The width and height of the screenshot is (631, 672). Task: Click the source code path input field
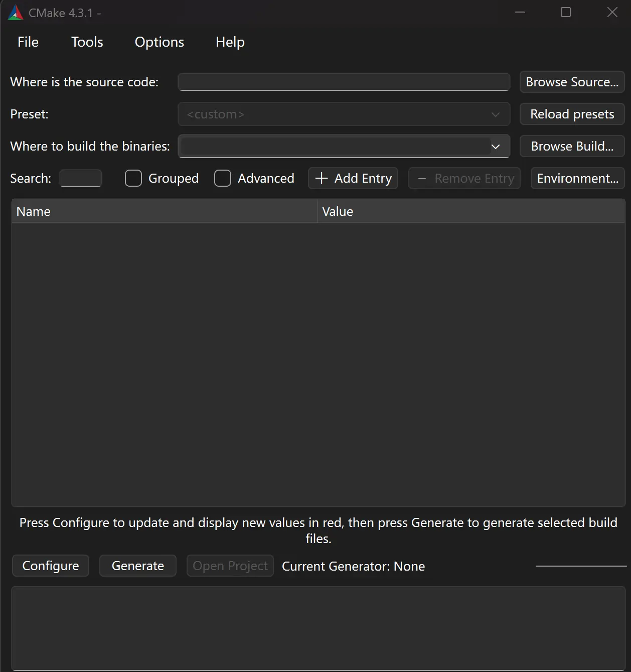coord(344,82)
